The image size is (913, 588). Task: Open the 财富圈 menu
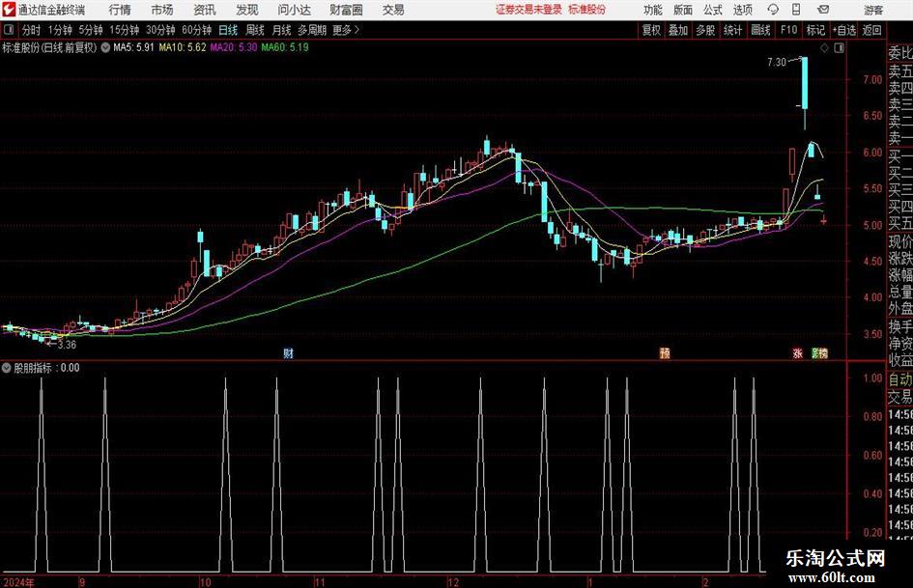(346, 10)
